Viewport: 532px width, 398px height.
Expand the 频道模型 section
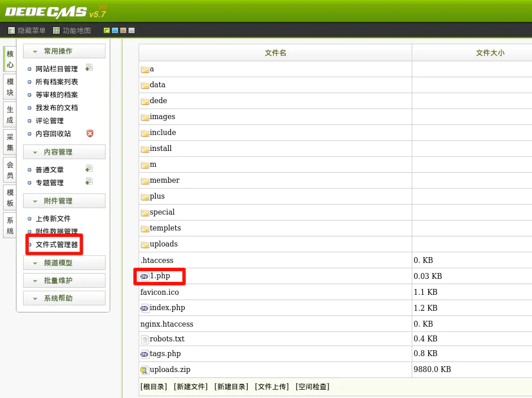tap(64, 263)
